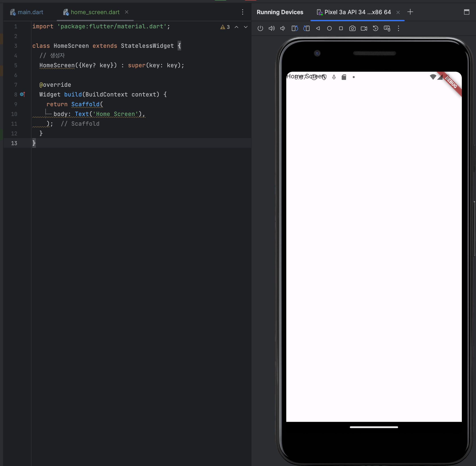Take a screenshot with the camera icon

click(352, 28)
